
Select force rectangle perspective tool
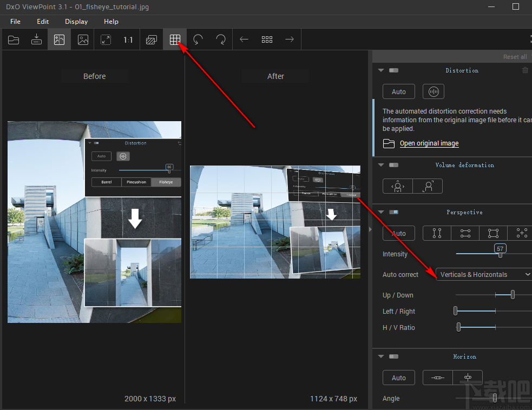494,233
